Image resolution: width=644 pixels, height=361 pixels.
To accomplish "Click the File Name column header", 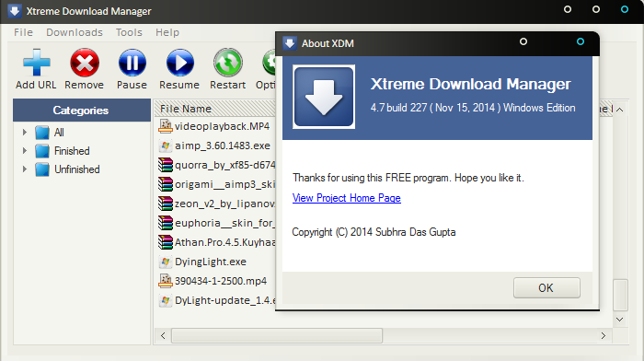I will click(x=215, y=109).
